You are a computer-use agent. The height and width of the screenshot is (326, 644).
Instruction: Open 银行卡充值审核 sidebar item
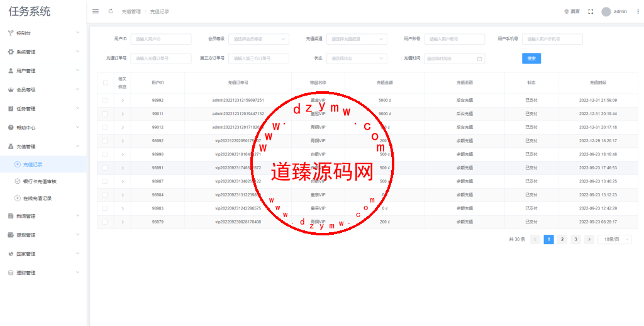tap(43, 181)
